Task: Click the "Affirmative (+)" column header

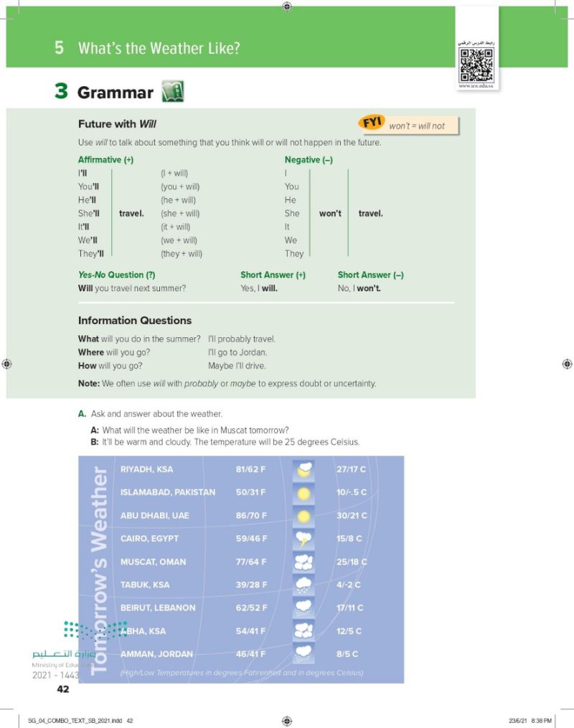Action: pyautogui.click(x=106, y=160)
